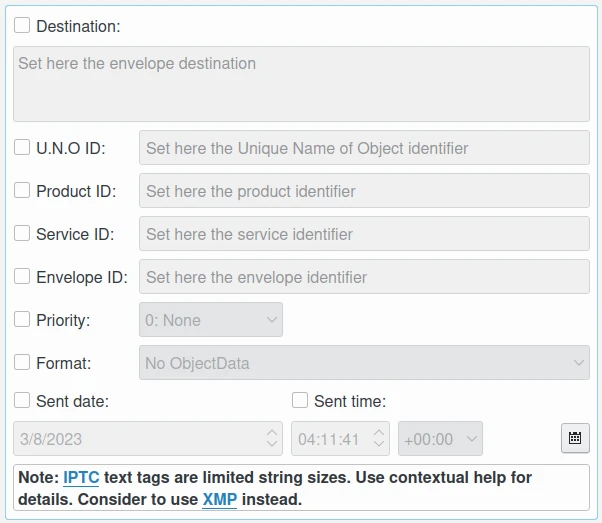Open the Priority dropdown showing 0: None
The width and height of the screenshot is (602, 523).
point(210,320)
